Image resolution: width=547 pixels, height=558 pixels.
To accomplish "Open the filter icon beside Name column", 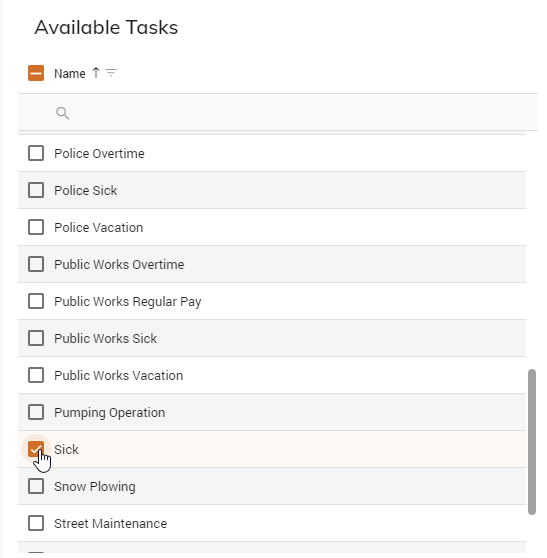I will [x=111, y=73].
